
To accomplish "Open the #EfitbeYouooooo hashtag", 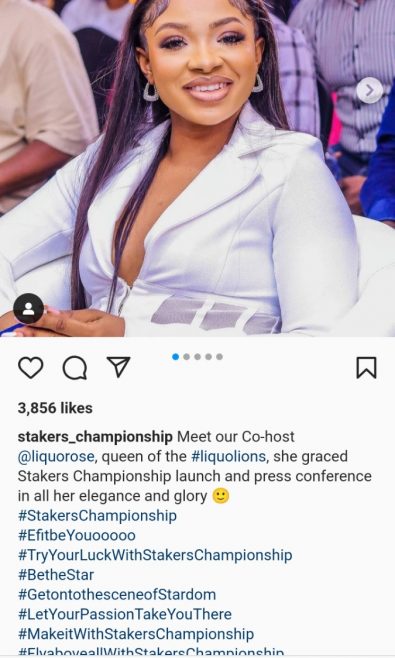I will click(77, 535).
